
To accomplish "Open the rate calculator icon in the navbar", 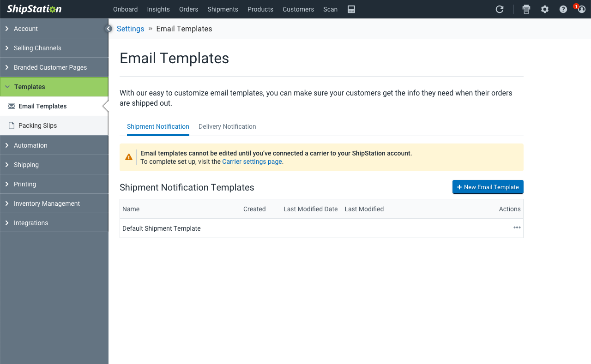I will (351, 9).
